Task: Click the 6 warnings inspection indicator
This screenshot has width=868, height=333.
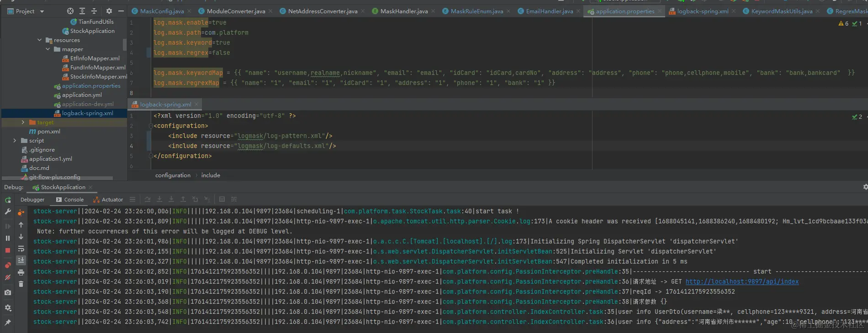Action: [843, 23]
